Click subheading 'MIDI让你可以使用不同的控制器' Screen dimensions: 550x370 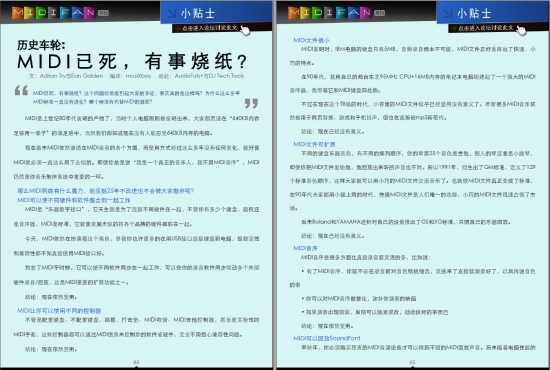[x=59, y=311]
